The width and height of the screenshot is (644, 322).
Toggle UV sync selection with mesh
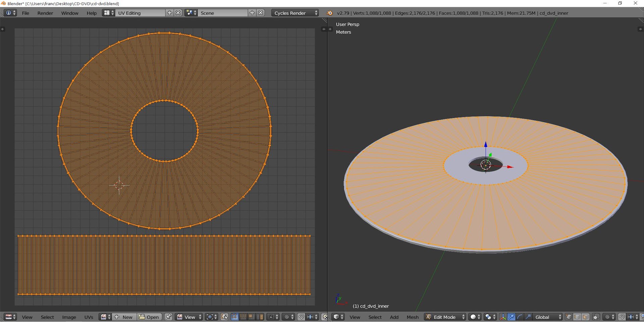coord(224,317)
